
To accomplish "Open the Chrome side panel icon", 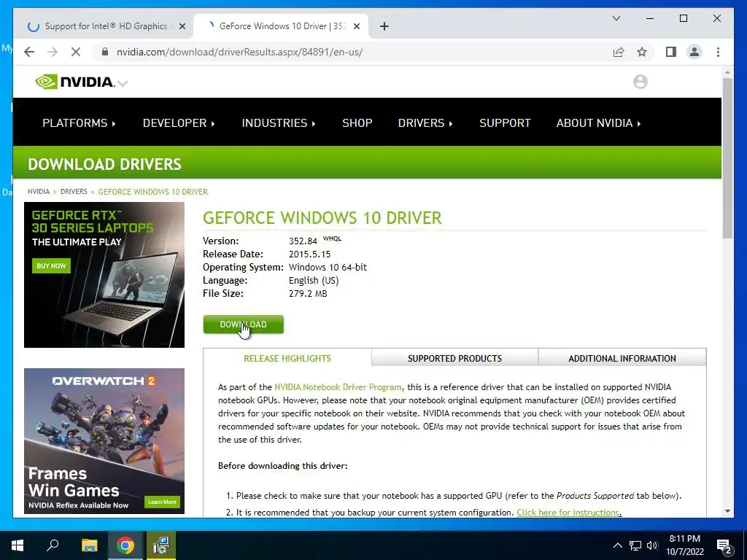I will point(671,52).
